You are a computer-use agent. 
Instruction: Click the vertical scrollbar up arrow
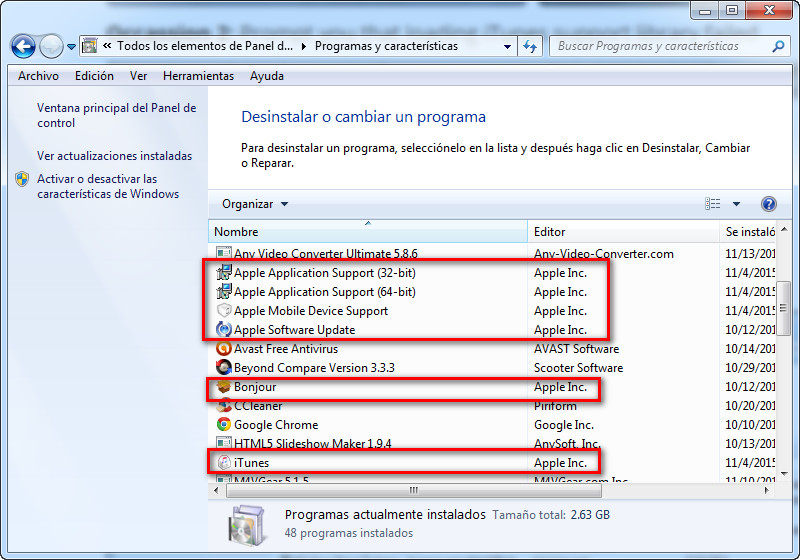[784, 230]
